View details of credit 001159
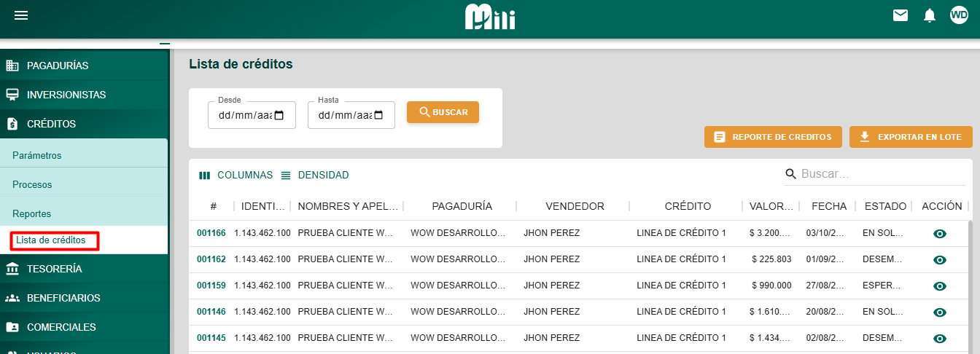Screen dimensions: 980x354 (x=940, y=286)
